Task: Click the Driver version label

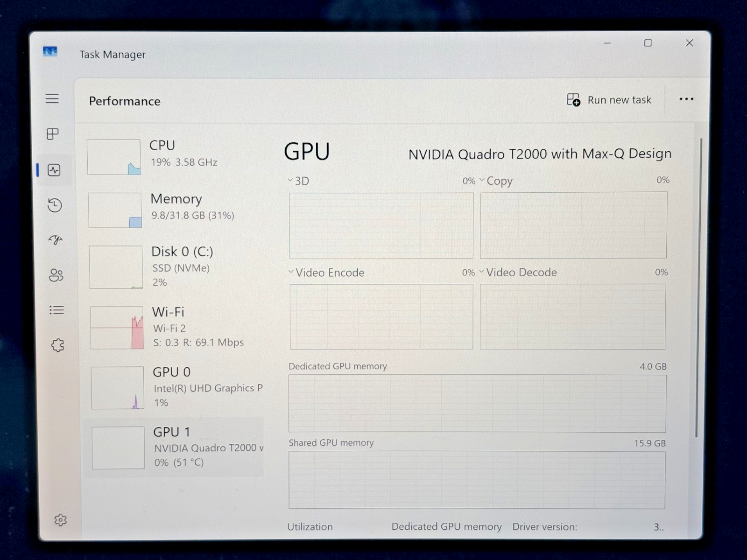Action: point(544,527)
